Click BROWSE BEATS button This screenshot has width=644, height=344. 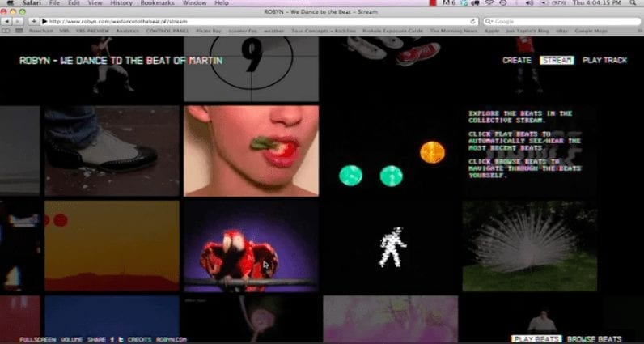click(595, 339)
